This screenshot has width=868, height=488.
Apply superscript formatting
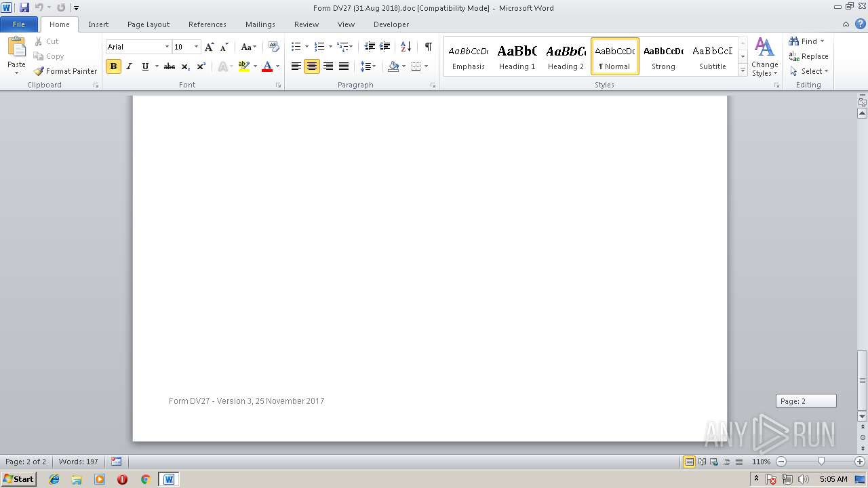[x=201, y=66]
